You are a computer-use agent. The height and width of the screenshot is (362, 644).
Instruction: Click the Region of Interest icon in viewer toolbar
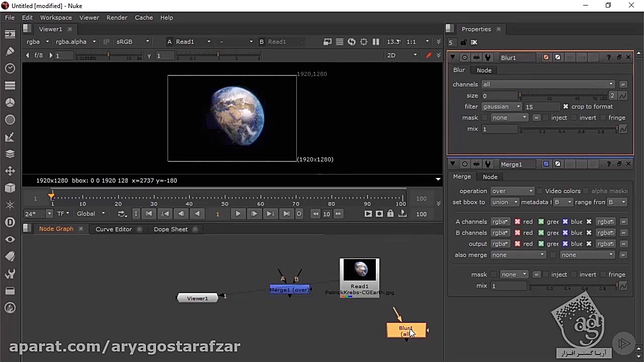tap(364, 42)
